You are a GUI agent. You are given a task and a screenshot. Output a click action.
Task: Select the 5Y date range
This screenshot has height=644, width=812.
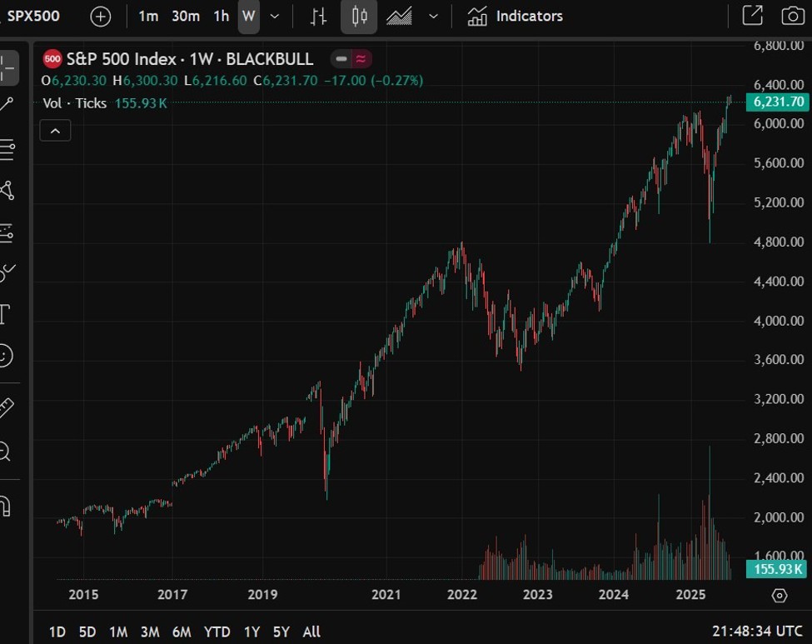pyautogui.click(x=281, y=632)
